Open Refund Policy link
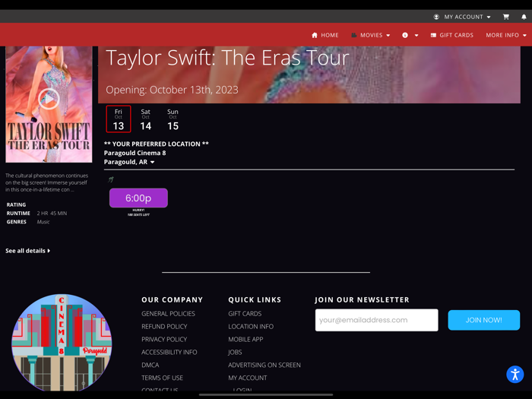Viewport: 532px width, 399px height. tap(164, 326)
